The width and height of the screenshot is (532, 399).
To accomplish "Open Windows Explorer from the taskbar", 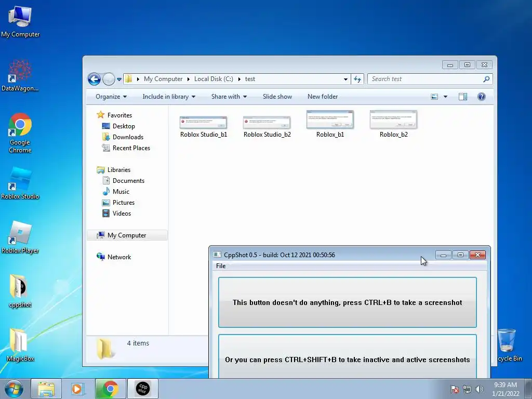I will tap(46, 389).
